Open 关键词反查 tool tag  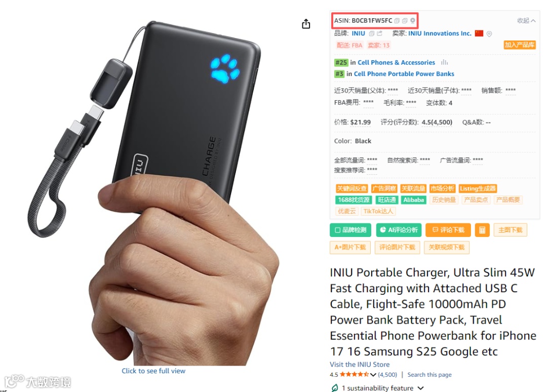point(351,189)
